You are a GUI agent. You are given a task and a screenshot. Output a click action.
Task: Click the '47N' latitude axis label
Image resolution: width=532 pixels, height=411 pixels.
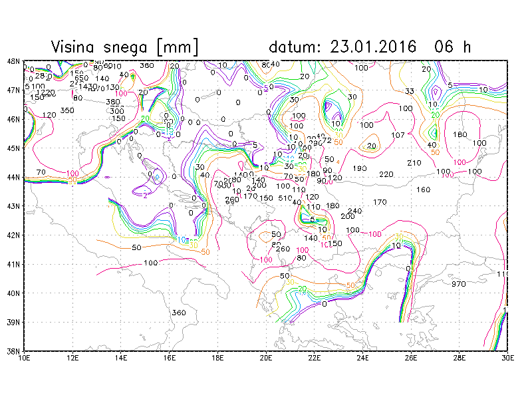pyautogui.click(x=13, y=90)
